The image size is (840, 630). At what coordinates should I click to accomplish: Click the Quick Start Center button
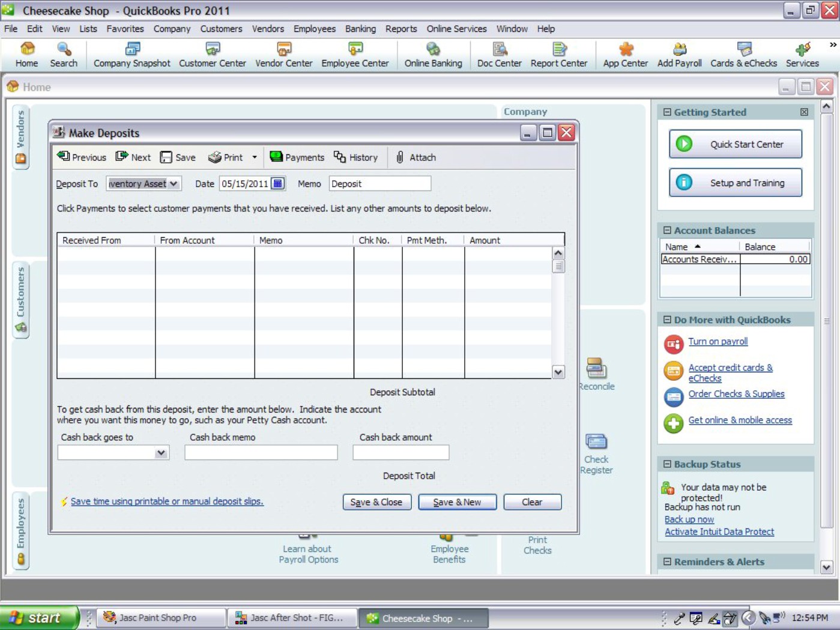[736, 144]
